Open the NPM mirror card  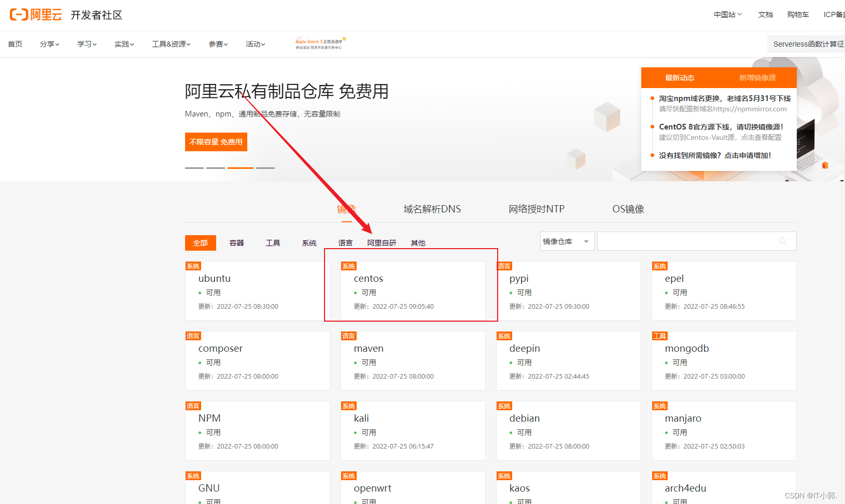(258, 430)
